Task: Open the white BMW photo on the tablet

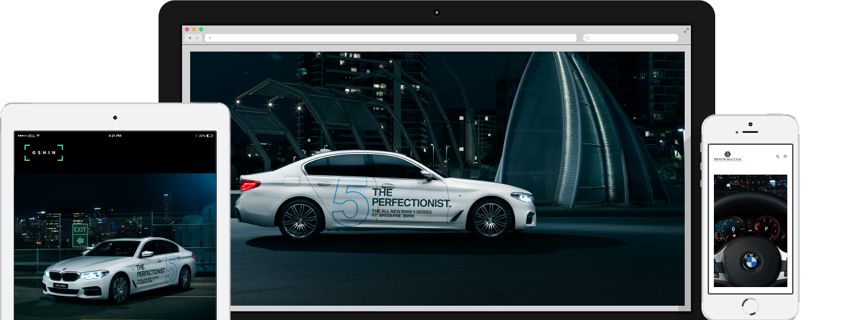Action: click(116, 247)
